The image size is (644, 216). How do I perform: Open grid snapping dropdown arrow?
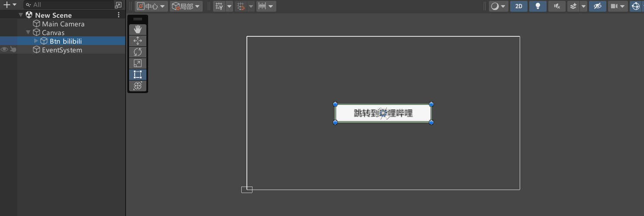[251, 6]
